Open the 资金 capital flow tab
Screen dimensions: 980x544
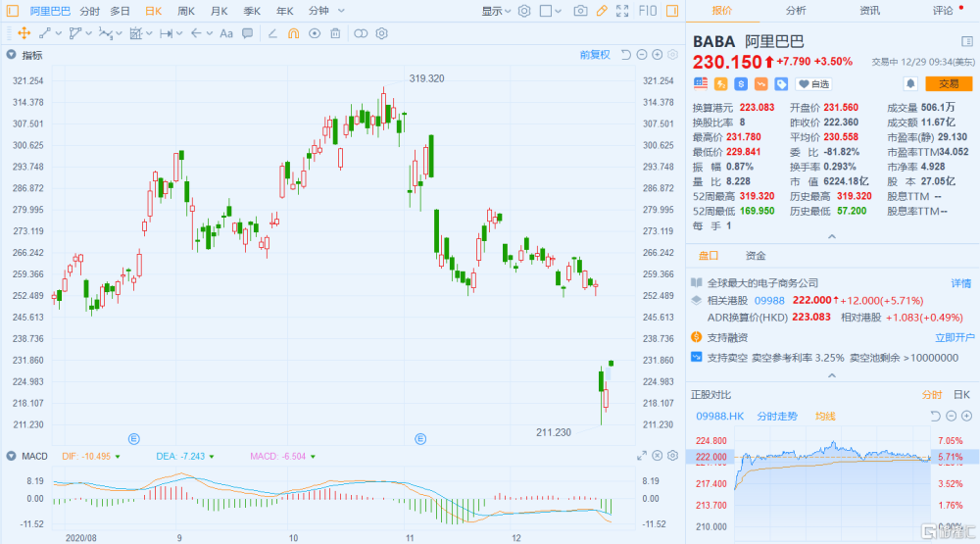pos(756,255)
